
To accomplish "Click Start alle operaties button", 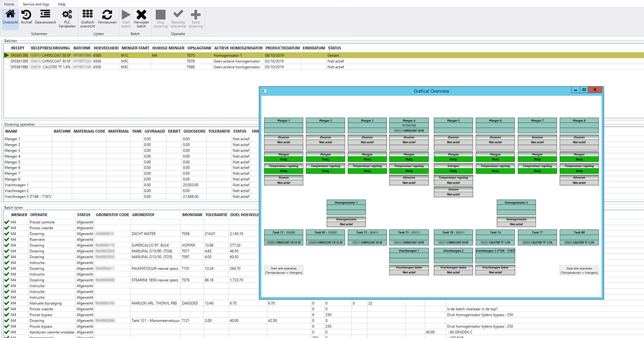I will 283,270.
